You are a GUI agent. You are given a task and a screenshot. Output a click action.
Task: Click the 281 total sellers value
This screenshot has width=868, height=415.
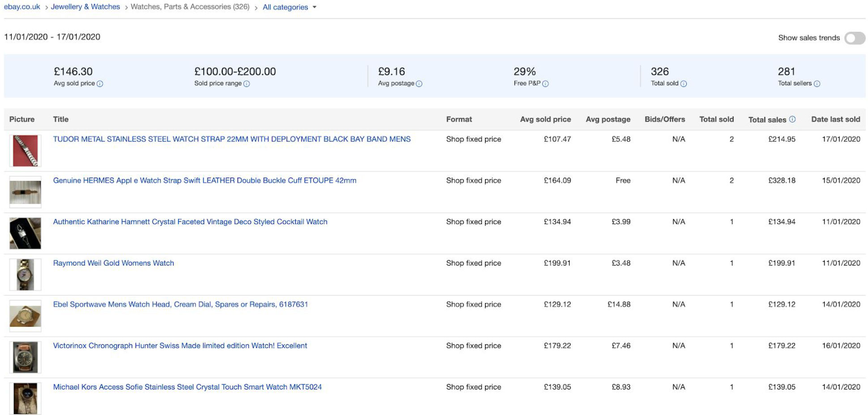(x=787, y=72)
